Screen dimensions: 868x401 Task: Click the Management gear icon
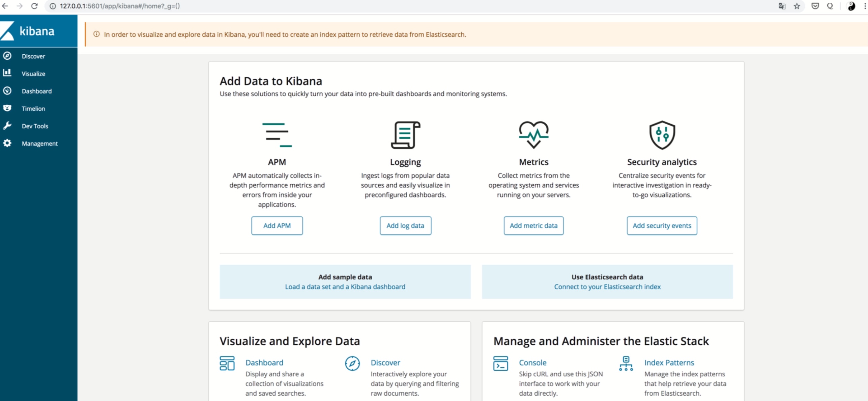(x=7, y=143)
